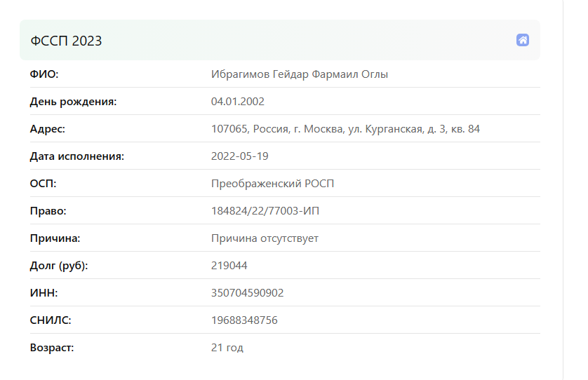Select the Долг (руб) label
588x380 pixels.
pos(59,266)
